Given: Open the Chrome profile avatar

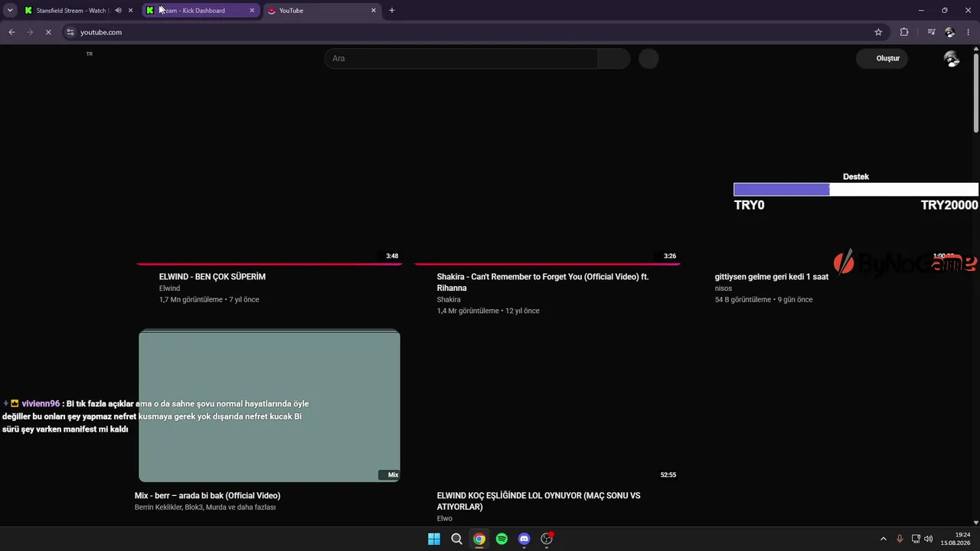Looking at the screenshot, I should (950, 32).
